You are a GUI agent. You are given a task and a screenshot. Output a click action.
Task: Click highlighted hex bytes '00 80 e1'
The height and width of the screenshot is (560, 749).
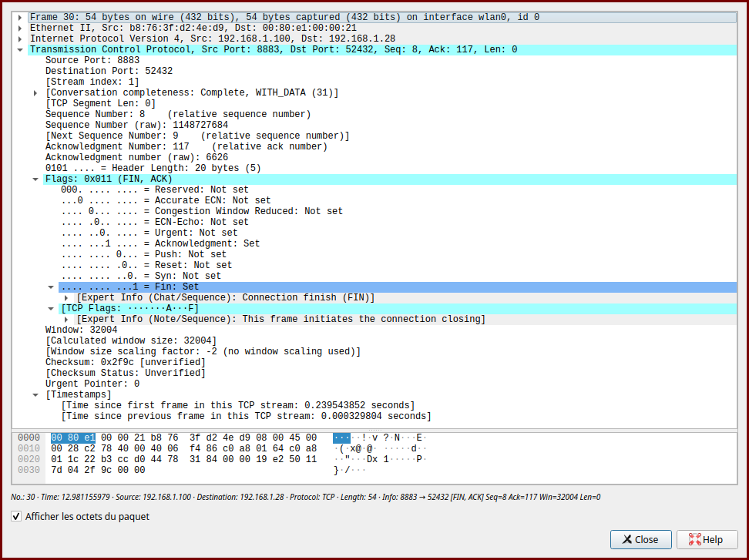(x=73, y=438)
